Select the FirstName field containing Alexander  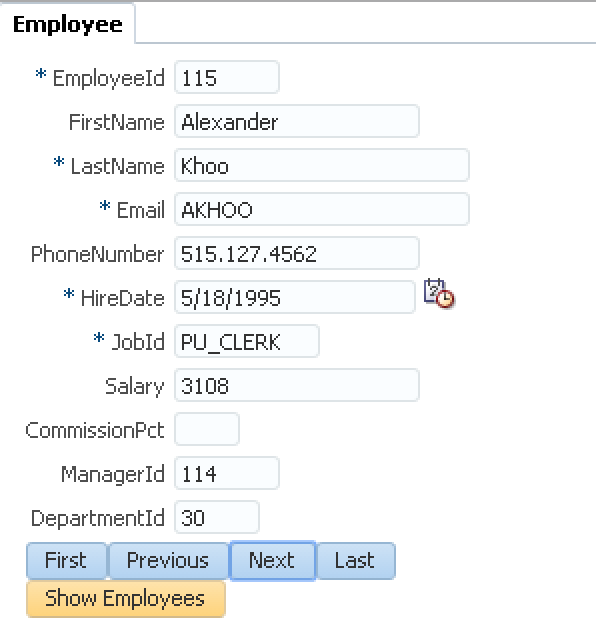point(297,121)
